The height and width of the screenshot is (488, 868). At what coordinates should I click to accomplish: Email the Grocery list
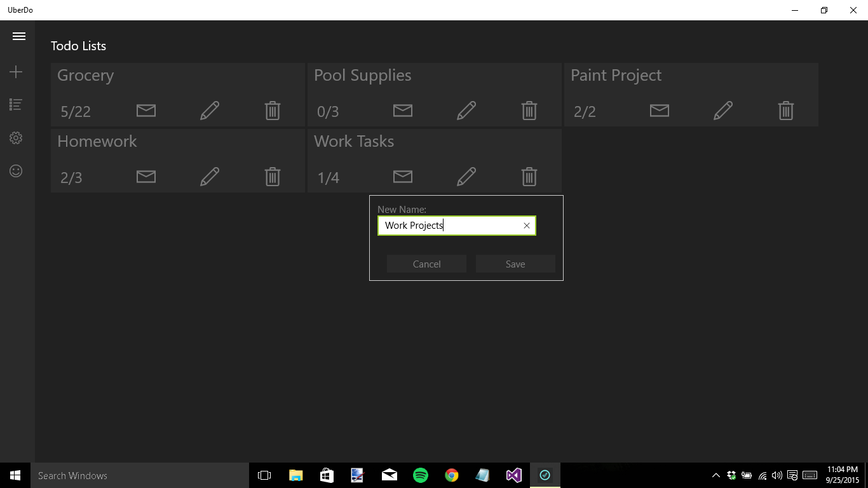[x=146, y=111]
